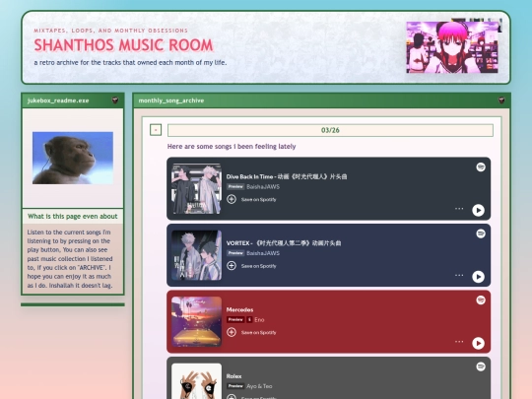Click 'Here are some songs I been feeling lately'
The image size is (532, 399).
point(232,146)
